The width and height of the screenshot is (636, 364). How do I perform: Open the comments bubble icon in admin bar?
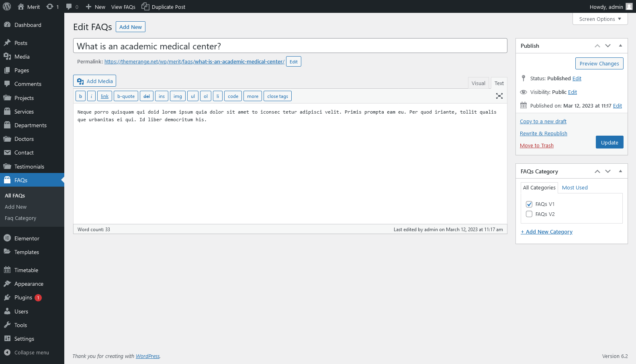coord(69,7)
